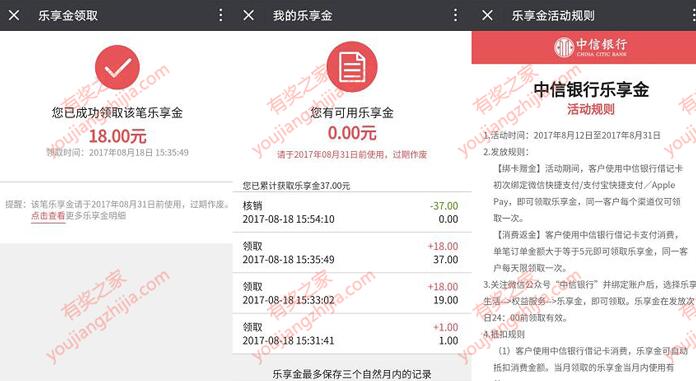
Task: Click the +1.00 amount value
Action: tap(446, 327)
